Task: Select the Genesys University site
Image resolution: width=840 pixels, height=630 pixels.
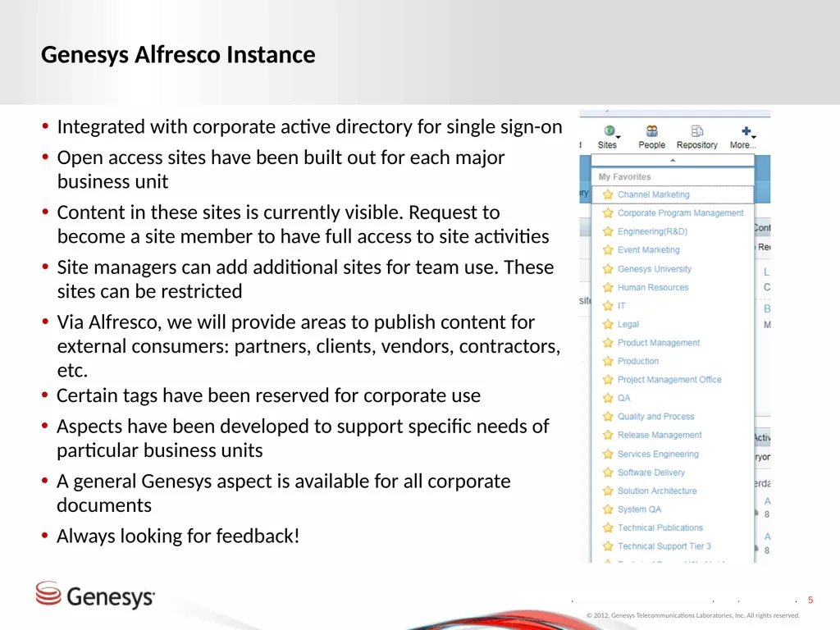Action: click(655, 269)
